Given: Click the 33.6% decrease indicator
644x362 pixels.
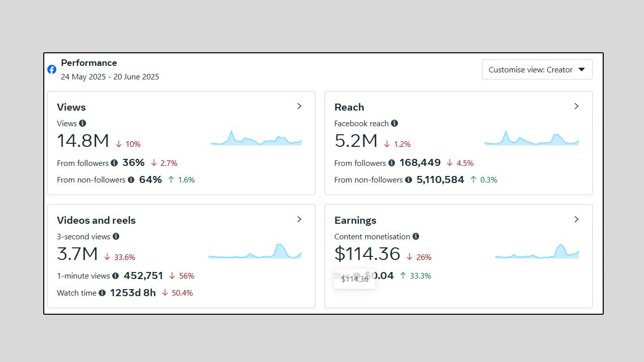Looking at the screenshot, I should pyautogui.click(x=120, y=257).
